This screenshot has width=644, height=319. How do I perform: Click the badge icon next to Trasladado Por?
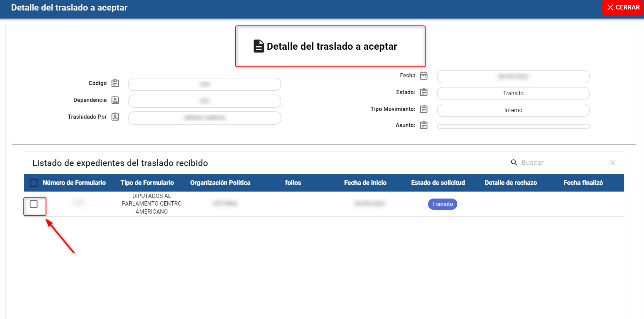tap(115, 117)
